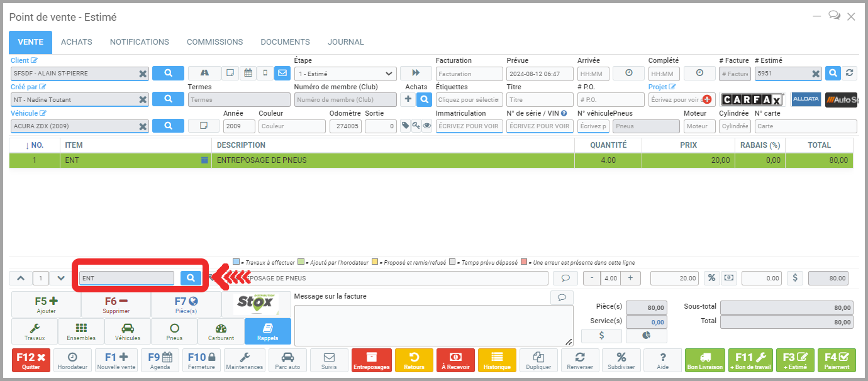Viewport: 868px width, 381px height.
Task: Click the F4 Paiement button
Action: pyautogui.click(x=837, y=360)
